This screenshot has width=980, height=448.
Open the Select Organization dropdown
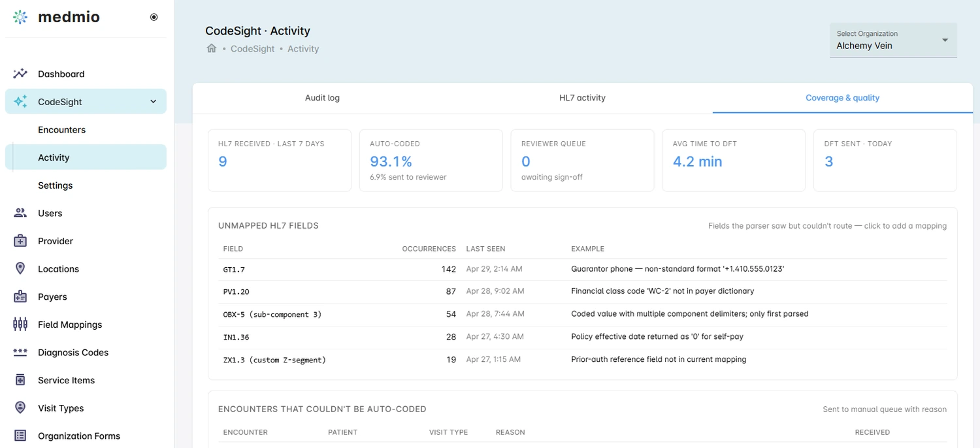pyautogui.click(x=893, y=40)
